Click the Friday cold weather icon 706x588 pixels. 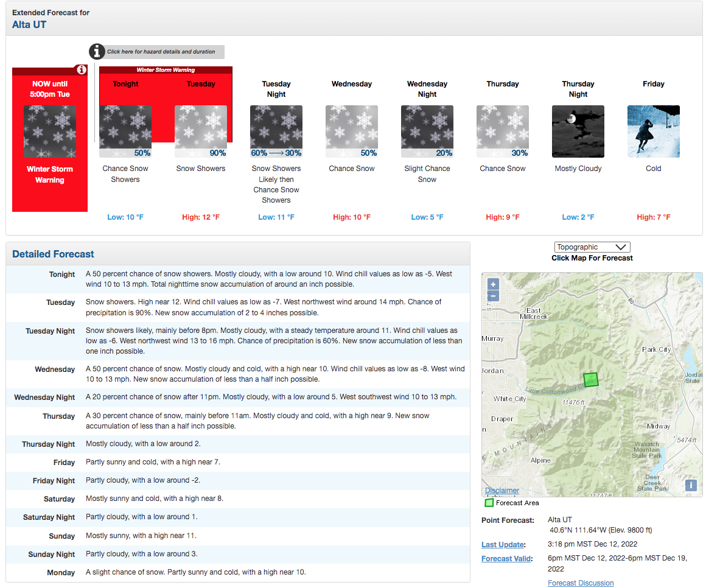point(653,131)
